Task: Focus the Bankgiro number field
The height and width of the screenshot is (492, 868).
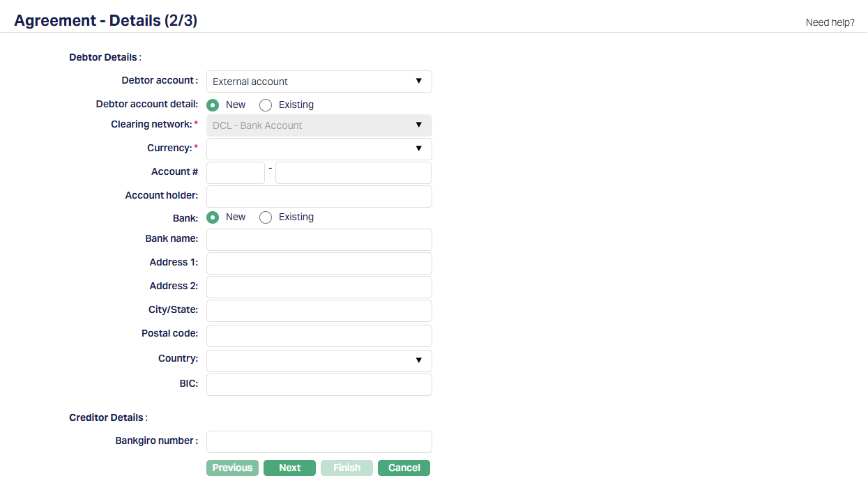Action: (319, 442)
